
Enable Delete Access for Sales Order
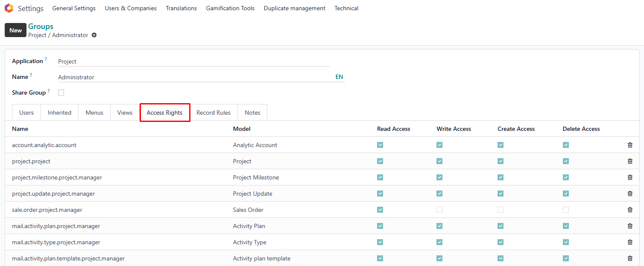point(566,210)
